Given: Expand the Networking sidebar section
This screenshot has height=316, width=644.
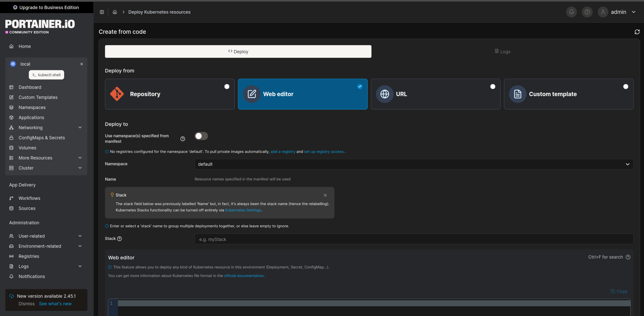Looking at the screenshot, I should (80, 128).
